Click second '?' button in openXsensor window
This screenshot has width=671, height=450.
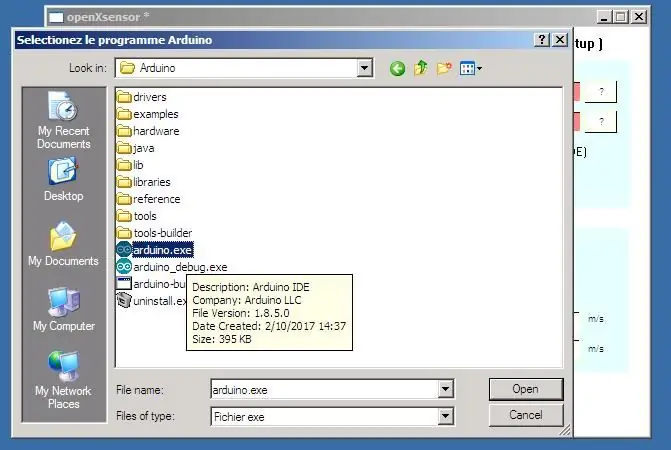[601, 122]
